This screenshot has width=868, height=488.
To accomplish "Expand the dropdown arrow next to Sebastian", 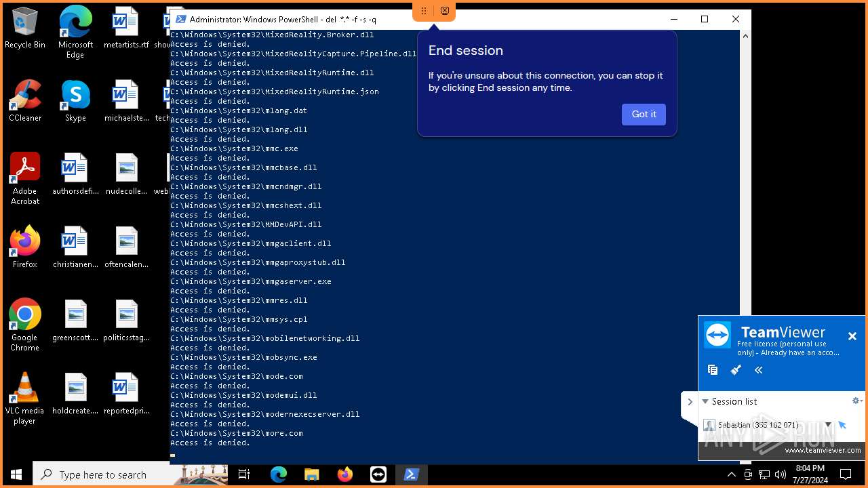I will (828, 425).
